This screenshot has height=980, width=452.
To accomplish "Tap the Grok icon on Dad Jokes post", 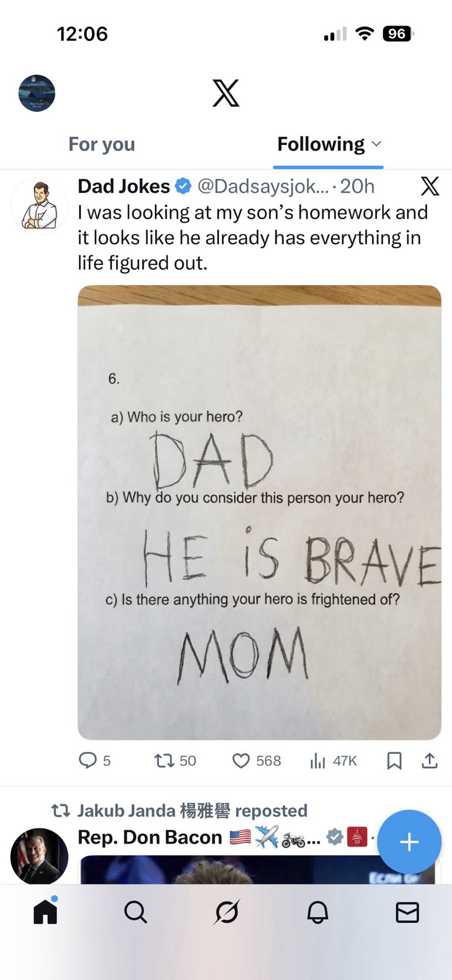I will 429,186.
